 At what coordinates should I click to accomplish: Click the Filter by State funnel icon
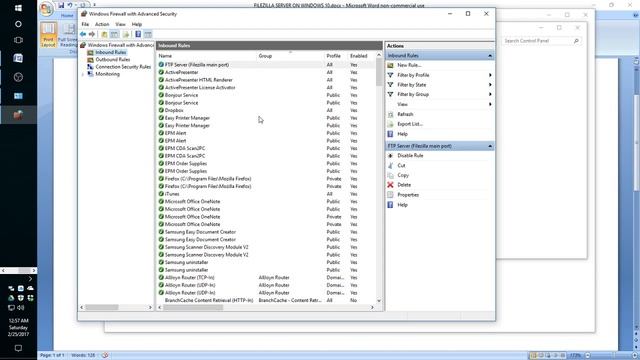(x=391, y=85)
